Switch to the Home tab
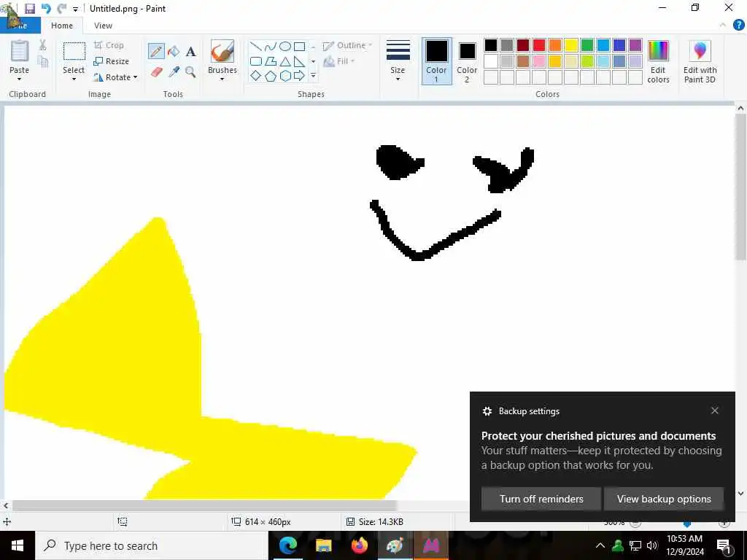Viewport: 747px width, 560px height. point(62,26)
